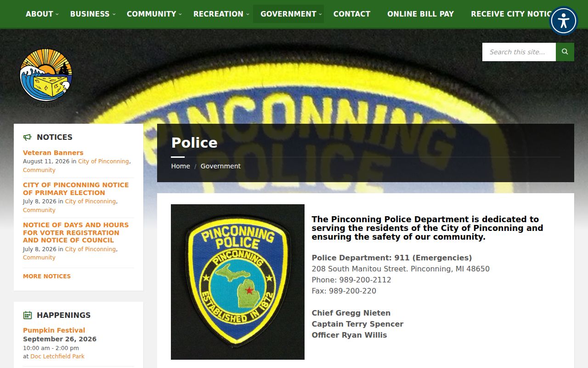The width and height of the screenshot is (588, 368).
Task: Click the Notices megaphone icon
Action: pos(28,137)
